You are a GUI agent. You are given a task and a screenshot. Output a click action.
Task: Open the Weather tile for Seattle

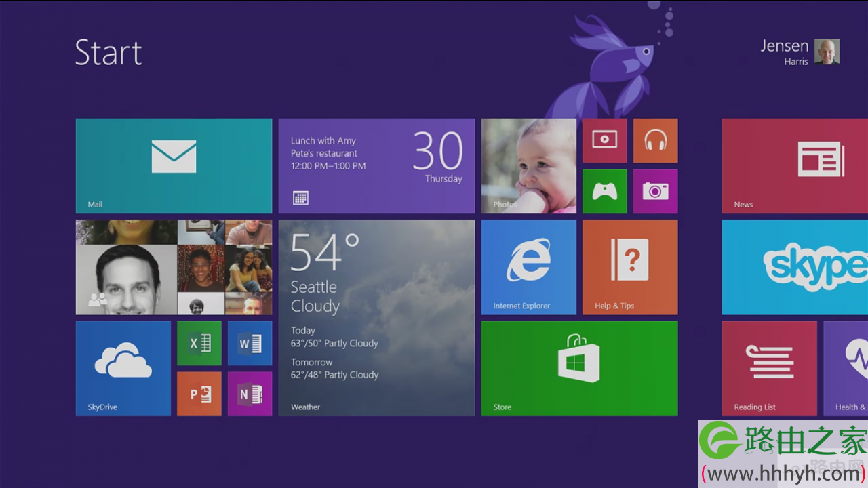click(x=376, y=317)
